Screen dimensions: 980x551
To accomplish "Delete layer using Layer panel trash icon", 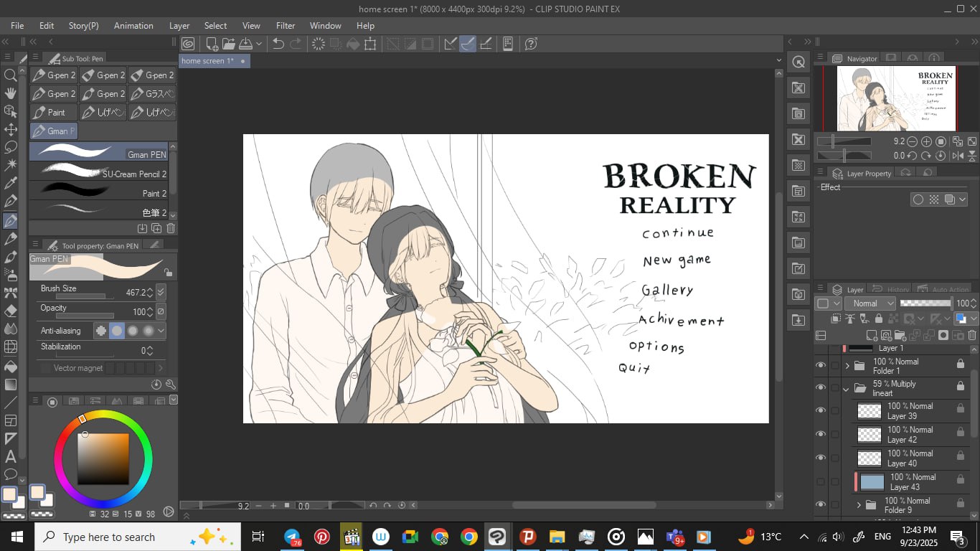I will click(972, 335).
